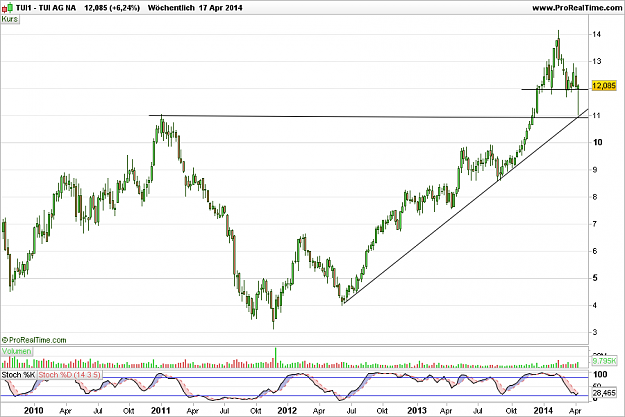
Task: Click the Okt label between 2010 and 2011
Action: 128,411
